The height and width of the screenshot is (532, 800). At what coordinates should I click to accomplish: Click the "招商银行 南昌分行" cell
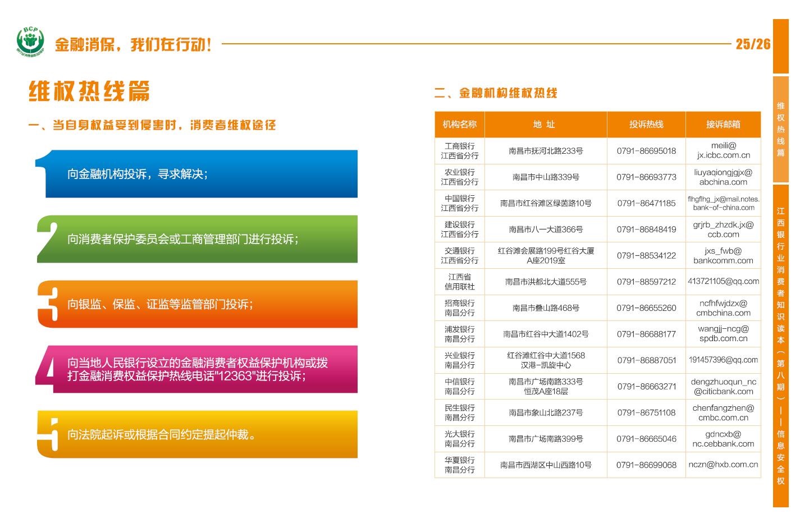(x=460, y=308)
